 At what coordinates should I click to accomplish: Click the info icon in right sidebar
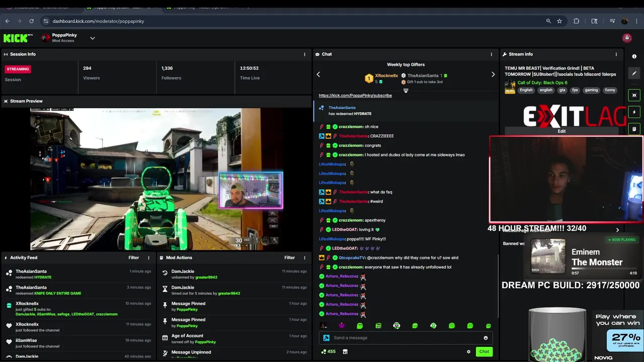(x=634, y=56)
